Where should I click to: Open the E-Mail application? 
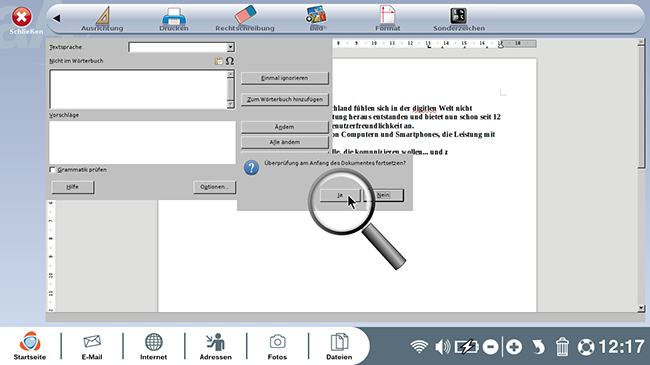click(92, 346)
